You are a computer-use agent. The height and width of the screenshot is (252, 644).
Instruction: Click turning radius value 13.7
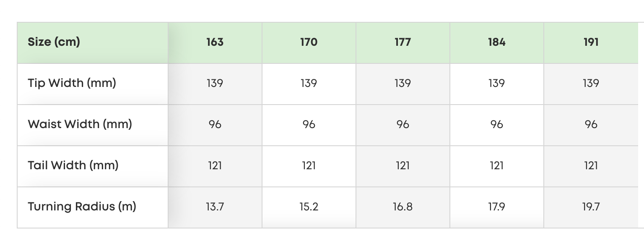[215, 207]
